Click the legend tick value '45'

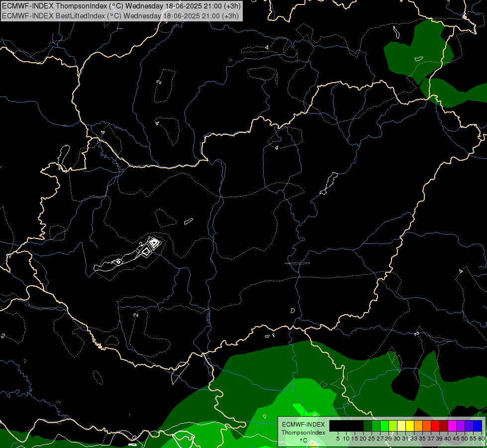[457, 439]
